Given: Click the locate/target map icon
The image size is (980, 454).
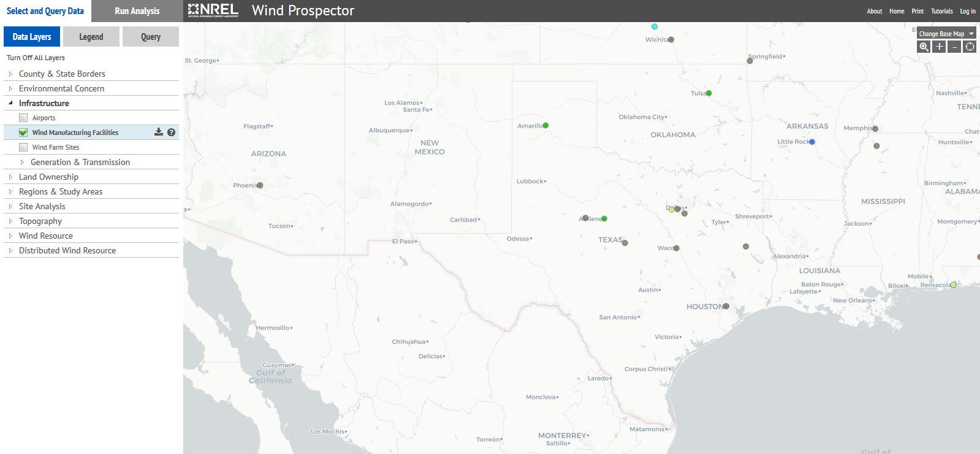Looking at the screenshot, I should pyautogui.click(x=970, y=47).
